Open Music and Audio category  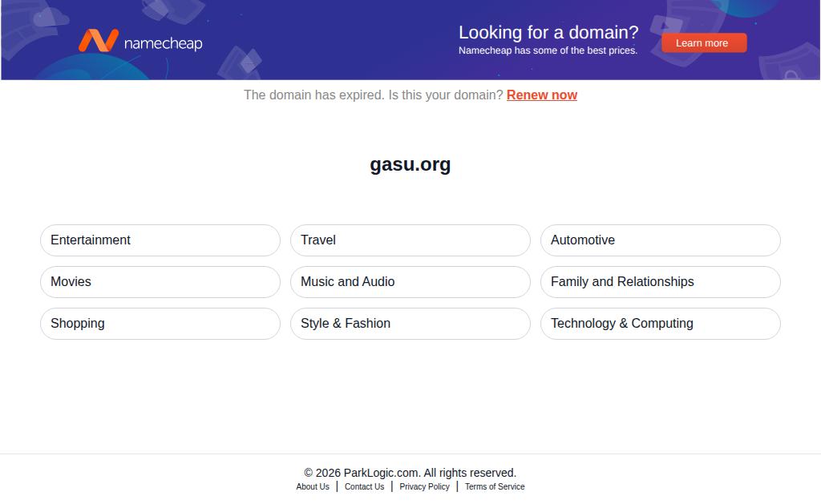coord(410,282)
